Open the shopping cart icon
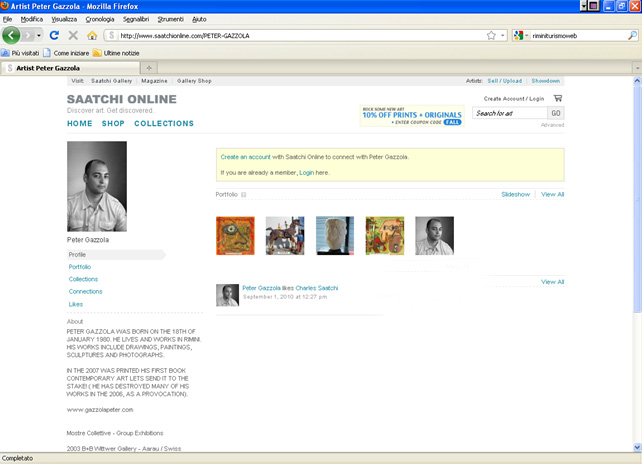The image size is (642, 464). tap(558, 98)
